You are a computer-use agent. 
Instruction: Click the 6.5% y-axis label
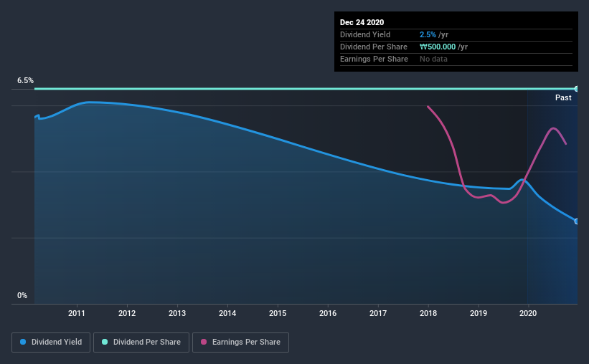tap(25, 81)
